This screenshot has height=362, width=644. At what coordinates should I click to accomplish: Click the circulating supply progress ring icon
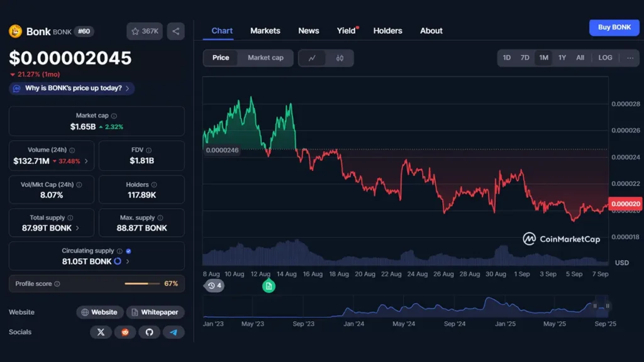(118, 261)
